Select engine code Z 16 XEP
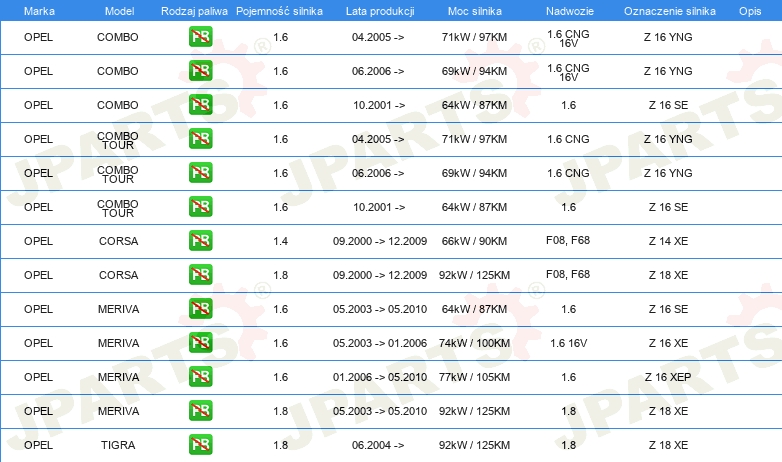782x462 pixels. click(x=668, y=377)
